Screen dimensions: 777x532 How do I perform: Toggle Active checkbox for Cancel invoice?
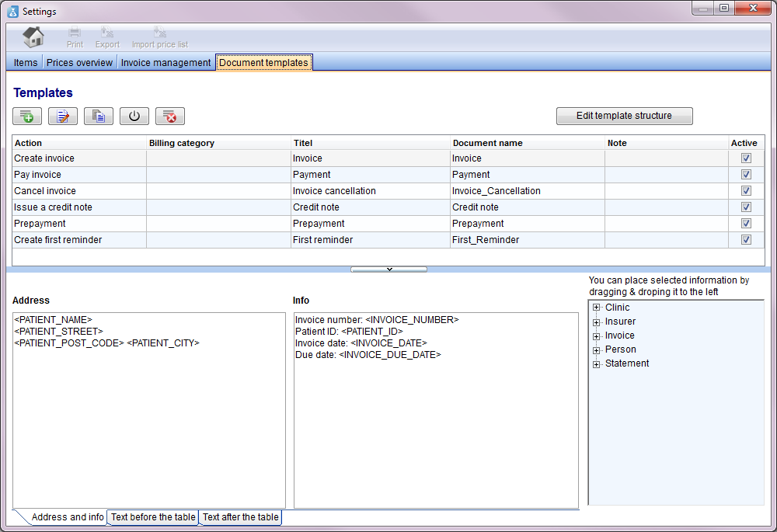(x=746, y=191)
